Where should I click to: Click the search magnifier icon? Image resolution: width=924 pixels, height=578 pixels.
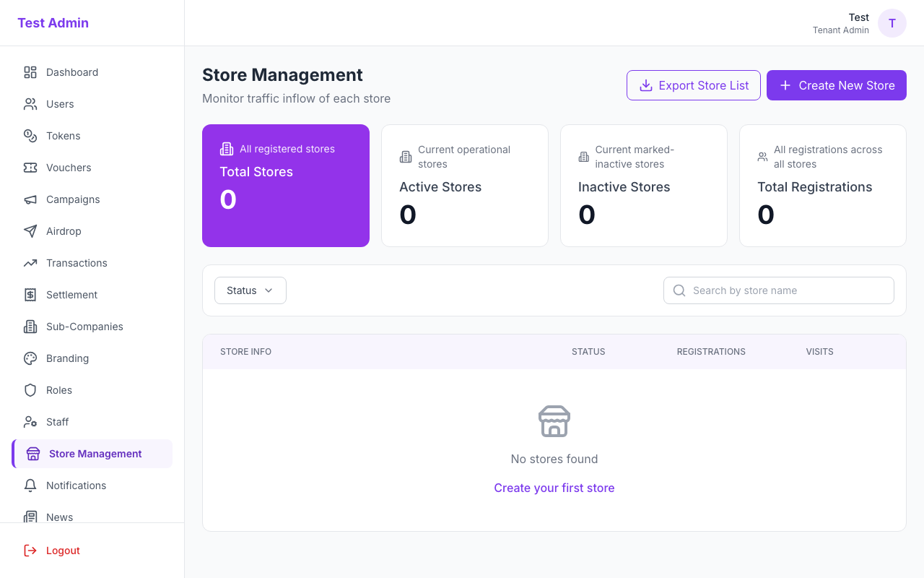tap(679, 290)
